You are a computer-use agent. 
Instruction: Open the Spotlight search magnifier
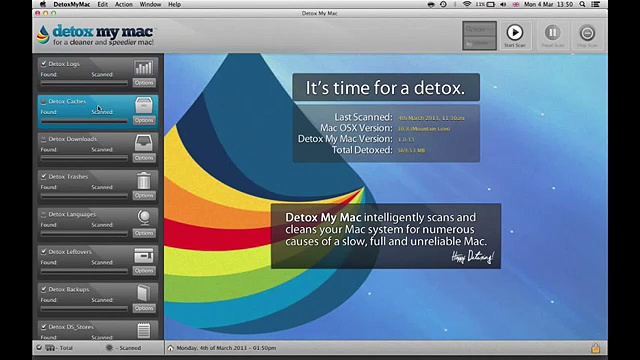click(x=582, y=4)
